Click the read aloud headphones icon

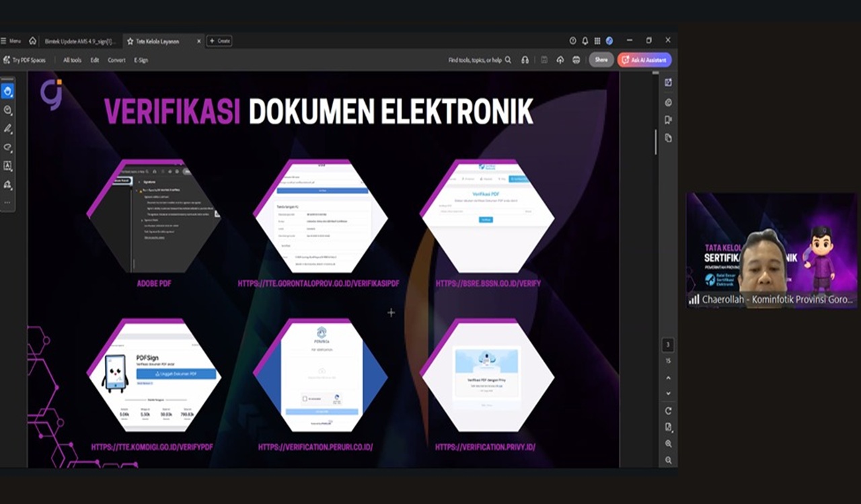click(x=525, y=60)
